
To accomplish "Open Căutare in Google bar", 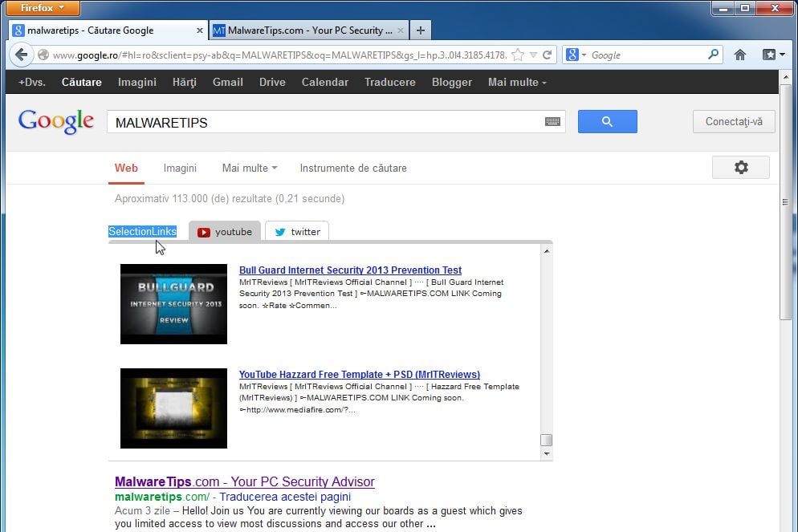I will coord(81,83).
